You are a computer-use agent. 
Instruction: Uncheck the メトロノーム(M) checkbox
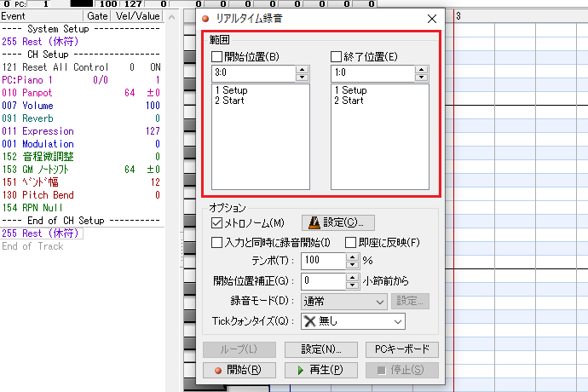(217, 222)
